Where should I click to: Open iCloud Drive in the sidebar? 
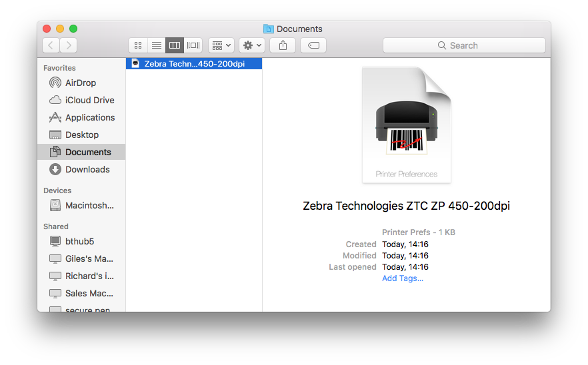(x=81, y=100)
